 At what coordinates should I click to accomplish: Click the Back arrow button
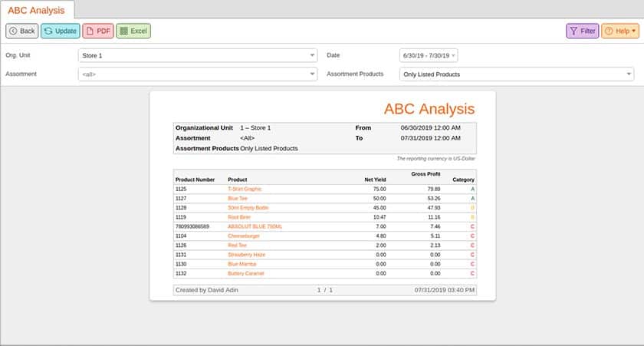coord(22,31)
